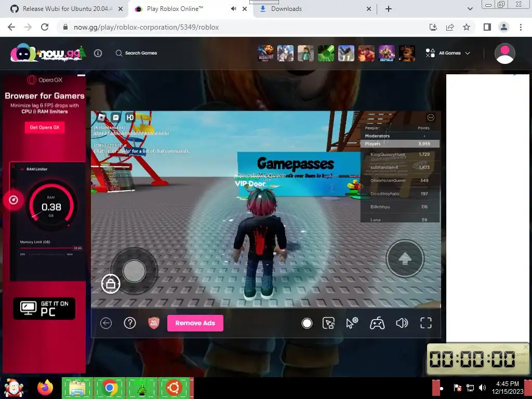Open the tab search chevron
The image size is (532, 399).
(470, 9)
